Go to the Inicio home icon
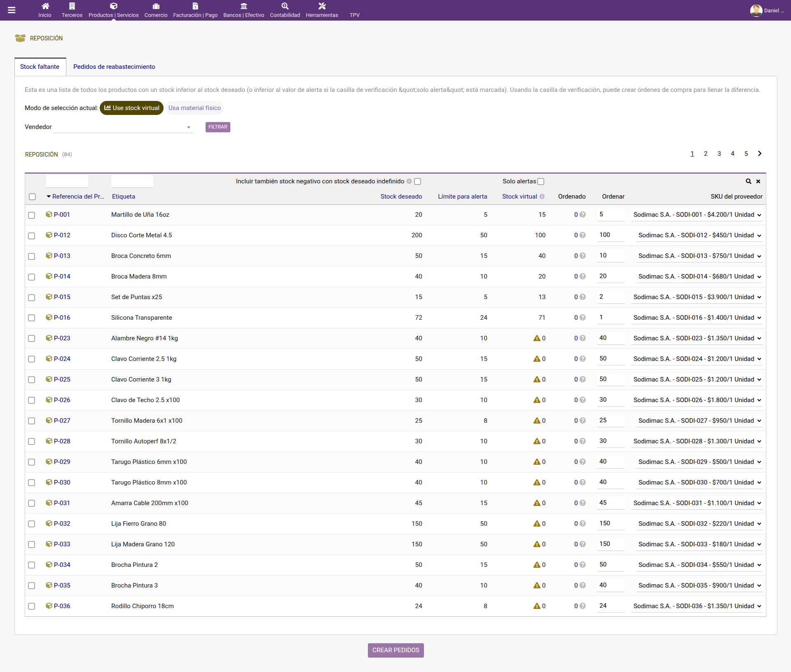 (45, 6)
